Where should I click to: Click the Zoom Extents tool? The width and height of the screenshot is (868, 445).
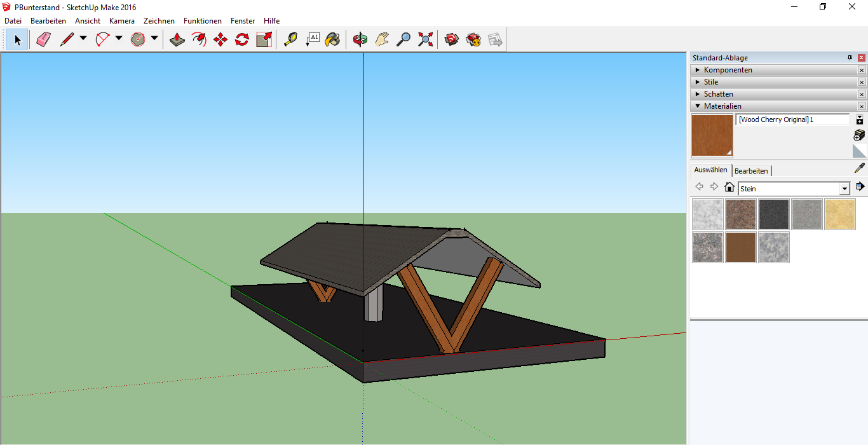click(x=425, y=40)
